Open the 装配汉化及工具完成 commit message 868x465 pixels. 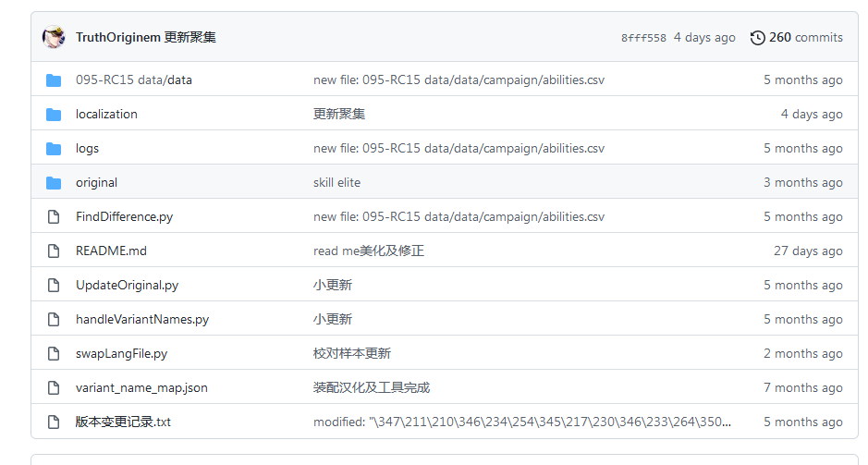371,388
